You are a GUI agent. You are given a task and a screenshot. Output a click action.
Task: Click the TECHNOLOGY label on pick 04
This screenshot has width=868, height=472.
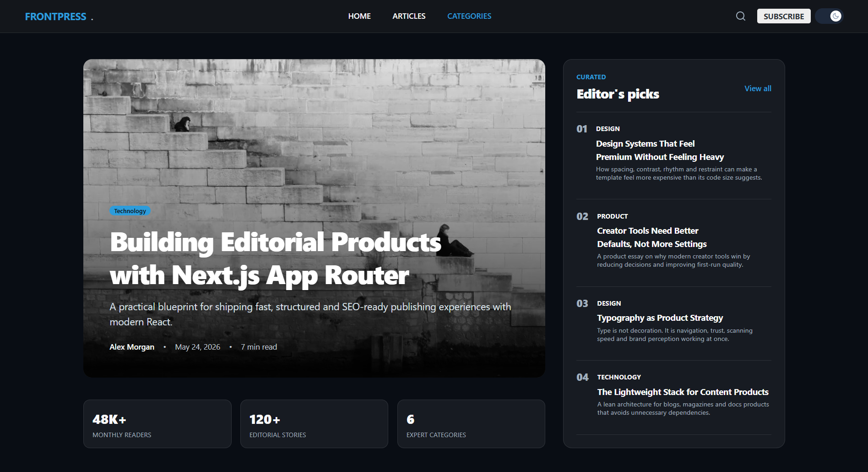coord(619,377)
